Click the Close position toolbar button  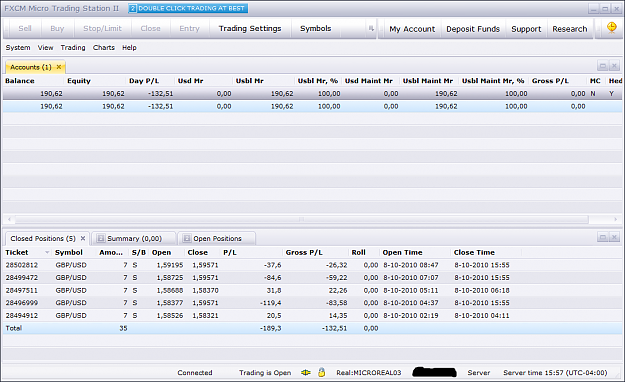pos(150,28)
